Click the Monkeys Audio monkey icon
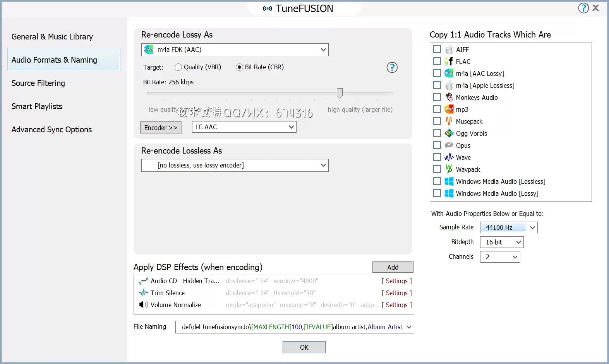The height and width of the screenshot is (364, 609). tap(449, 97)
